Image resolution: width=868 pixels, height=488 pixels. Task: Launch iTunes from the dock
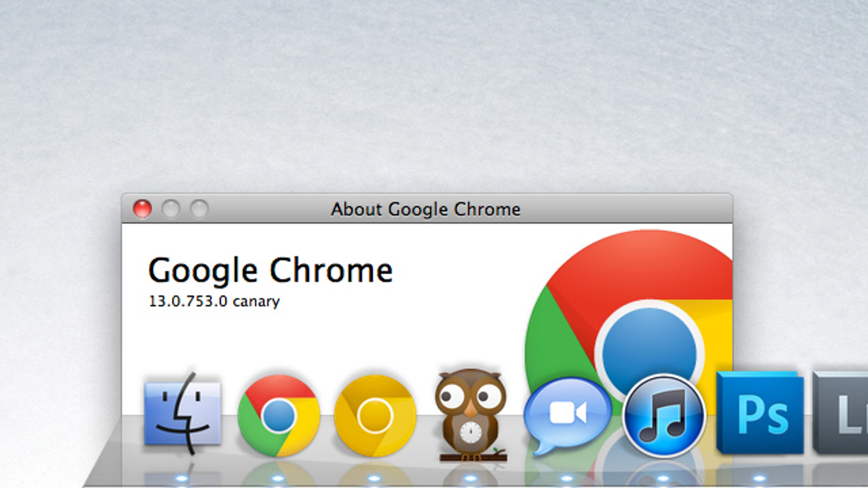[663, 416]
